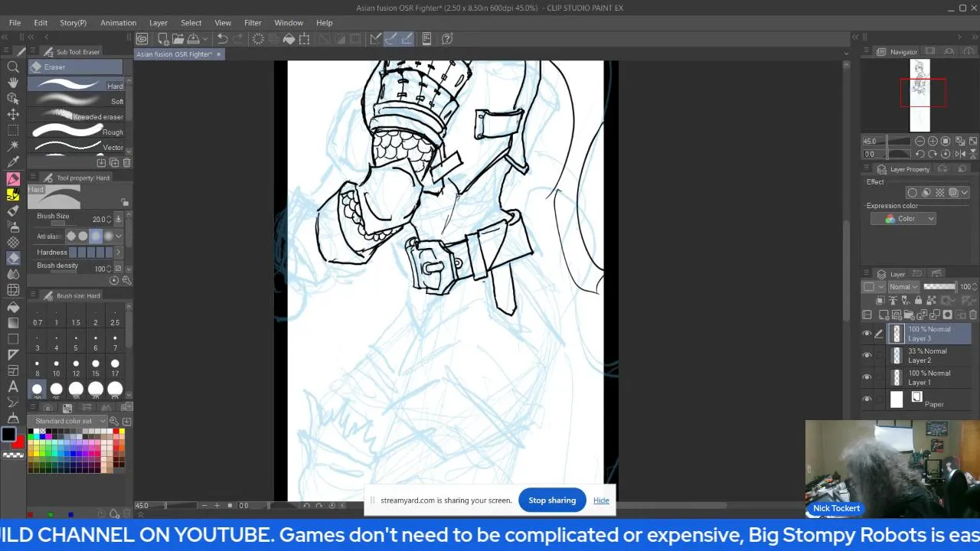Open the save options dropdown arrow

pyautogui.click(x=205, y=38)
